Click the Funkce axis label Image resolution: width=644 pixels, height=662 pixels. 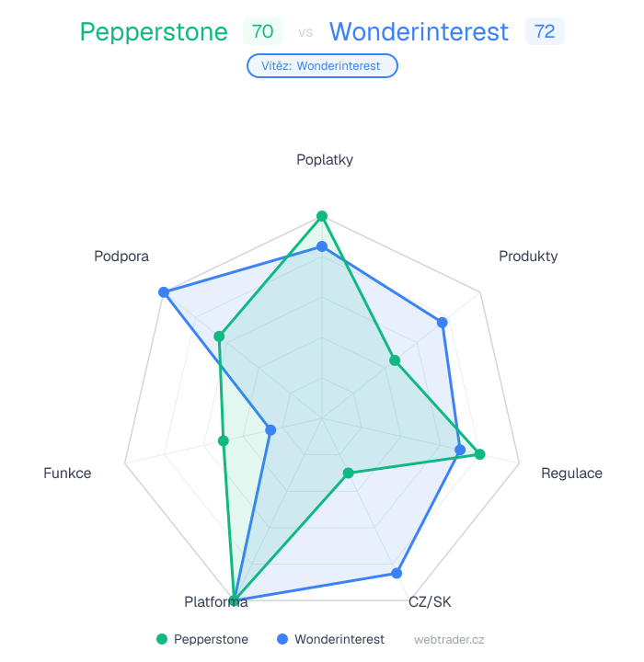click(x=67, y=474)
